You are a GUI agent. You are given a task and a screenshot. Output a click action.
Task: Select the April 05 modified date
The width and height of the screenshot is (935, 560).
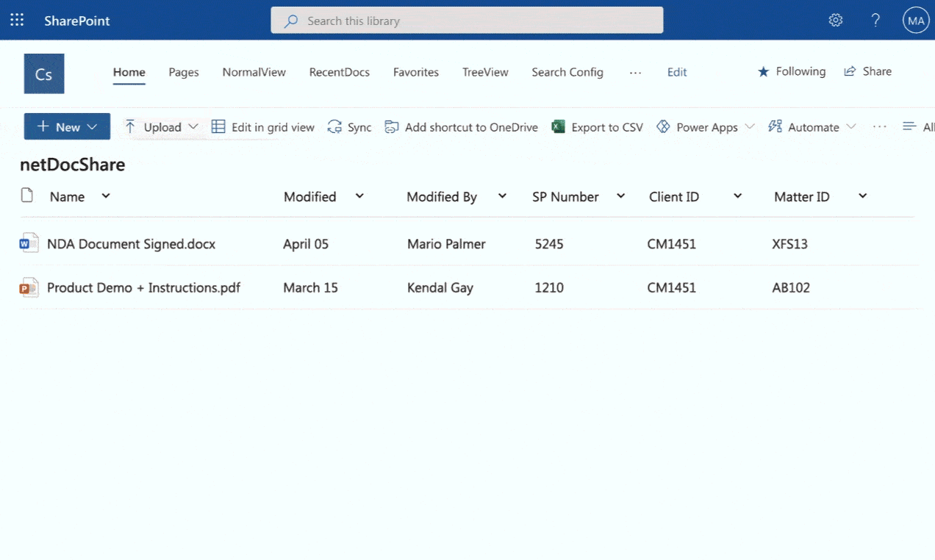[306, 244]
